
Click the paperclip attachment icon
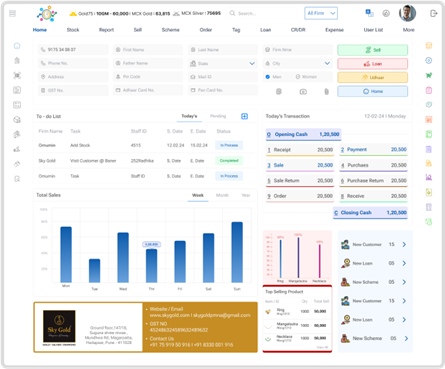pyautogui.click(x=327, y=91)
